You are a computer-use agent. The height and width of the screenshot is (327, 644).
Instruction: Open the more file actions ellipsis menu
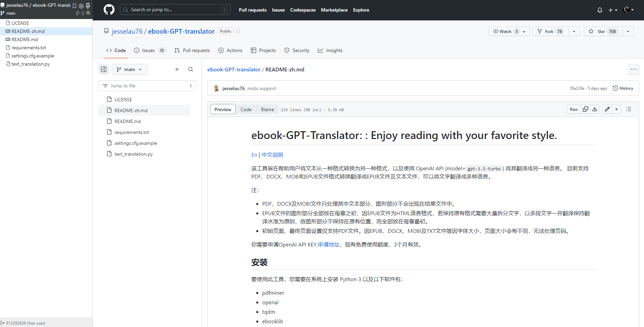tap(634, 69)
